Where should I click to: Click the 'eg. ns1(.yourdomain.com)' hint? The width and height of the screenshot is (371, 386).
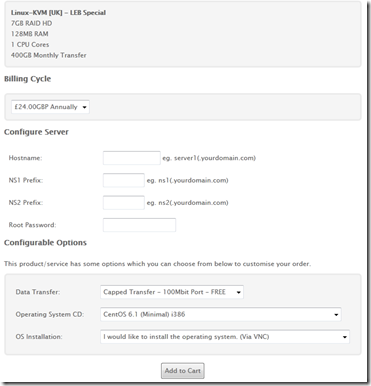click(188, 180)
